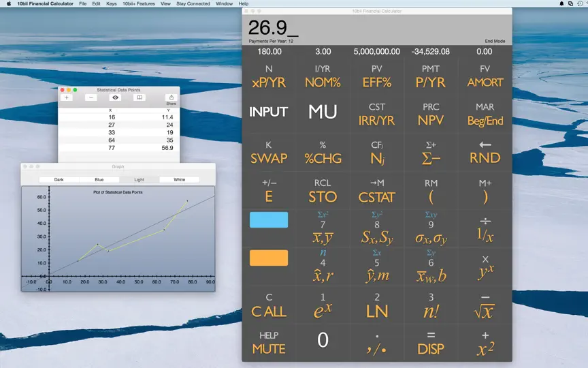Click the →M CSTAT key
Screen dimensions: 588x368
pos(377,191)
